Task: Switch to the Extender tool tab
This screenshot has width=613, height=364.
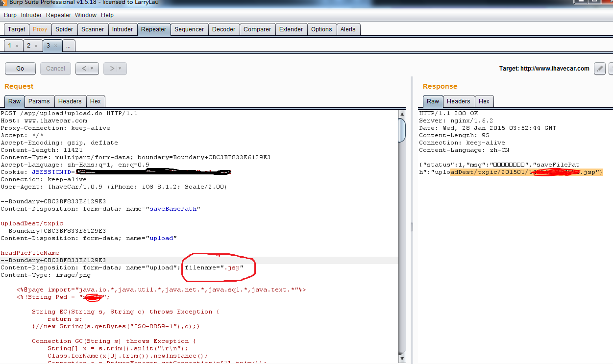Action: point(291,29)
